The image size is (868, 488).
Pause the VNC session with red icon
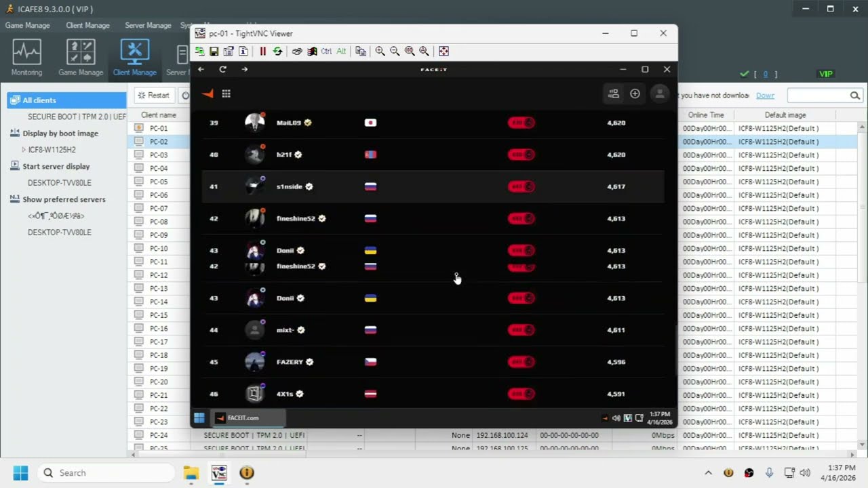coord(262,51)
